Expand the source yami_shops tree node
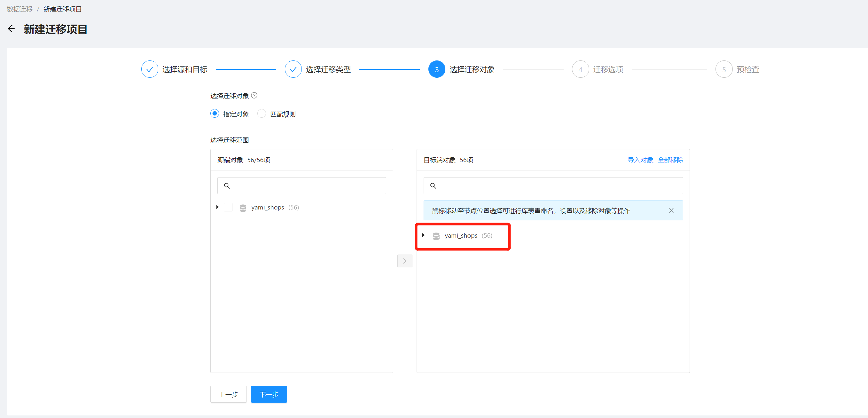 (217, 207)
